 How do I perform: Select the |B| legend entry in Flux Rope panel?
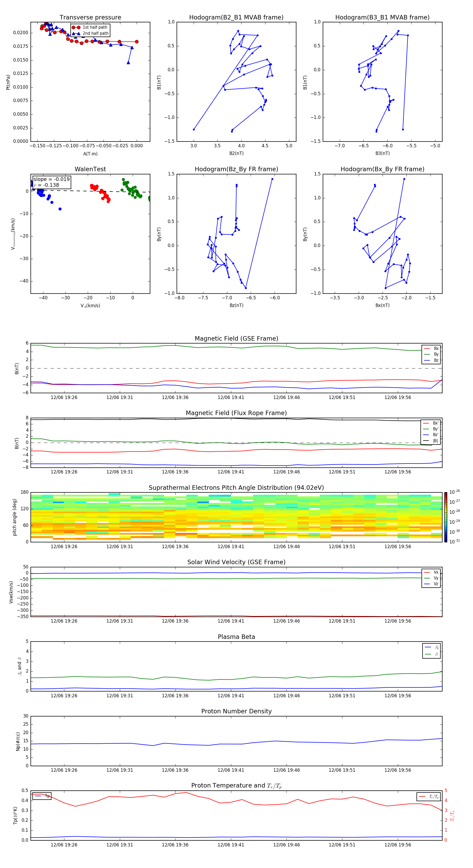coord(431,441)
